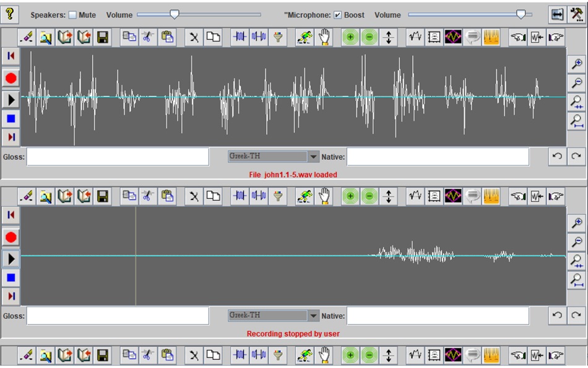The width and height of the screenshot is (588, 368).
Task: Click the green minus icon in john1.1-5.wav panel
Action: pyautogui.click(x=370, y=37)
